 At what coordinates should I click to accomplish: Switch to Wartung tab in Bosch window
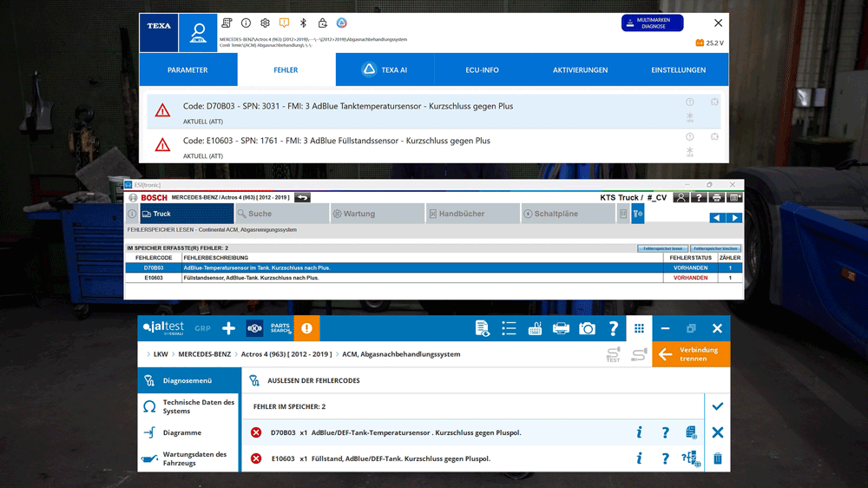[x=377, y=214]
